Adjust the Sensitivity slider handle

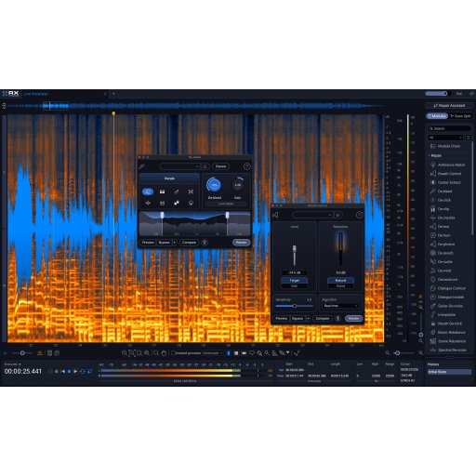pyautogui.click(x=295, y=306)
